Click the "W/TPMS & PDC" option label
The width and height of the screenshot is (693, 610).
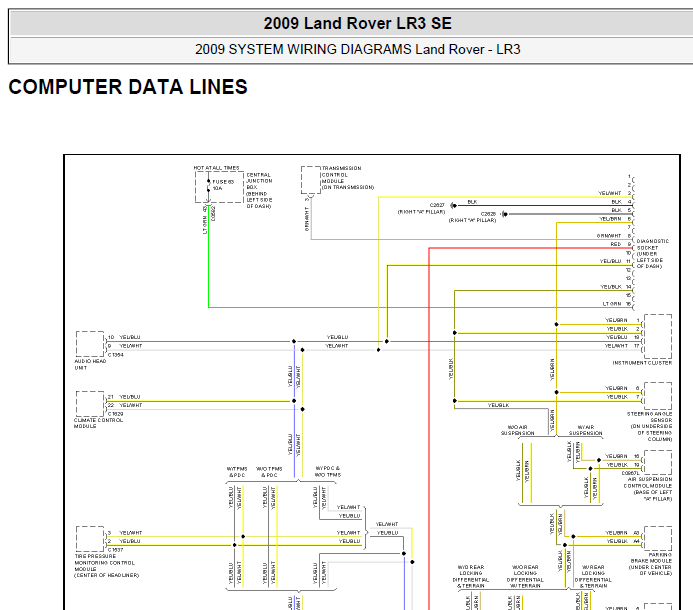point(237,472)
